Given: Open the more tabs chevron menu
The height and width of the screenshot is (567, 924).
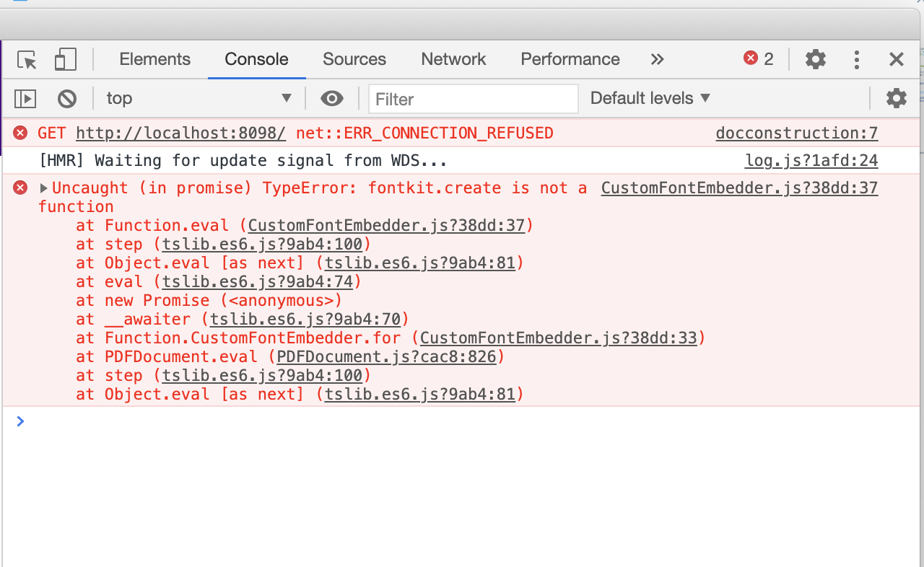Looking at the screenshot, I should pos(657,59).
